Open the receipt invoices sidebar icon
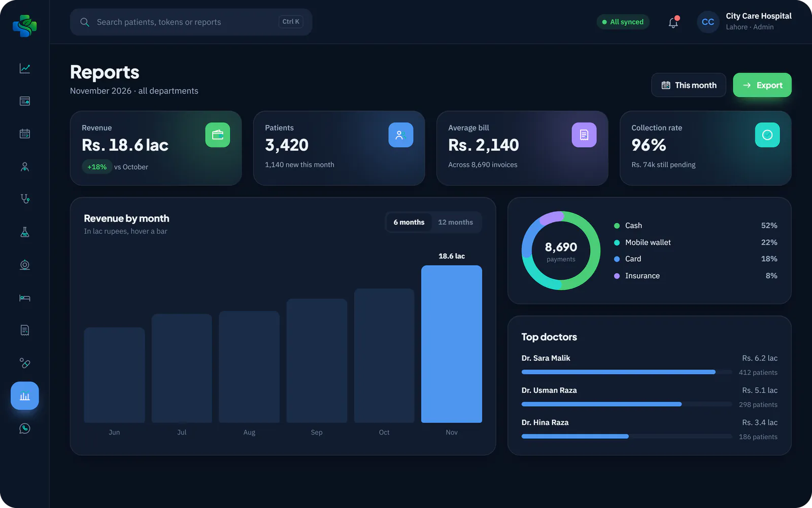The image size is (812, 508). pos(24,330)
